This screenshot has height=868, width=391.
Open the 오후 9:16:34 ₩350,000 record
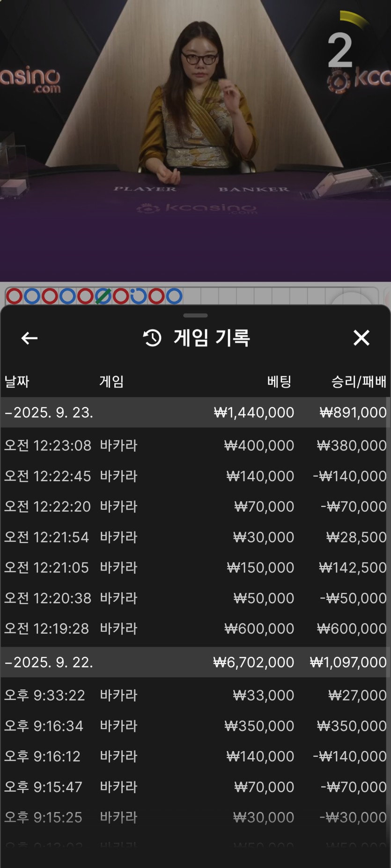pos(195,726)
